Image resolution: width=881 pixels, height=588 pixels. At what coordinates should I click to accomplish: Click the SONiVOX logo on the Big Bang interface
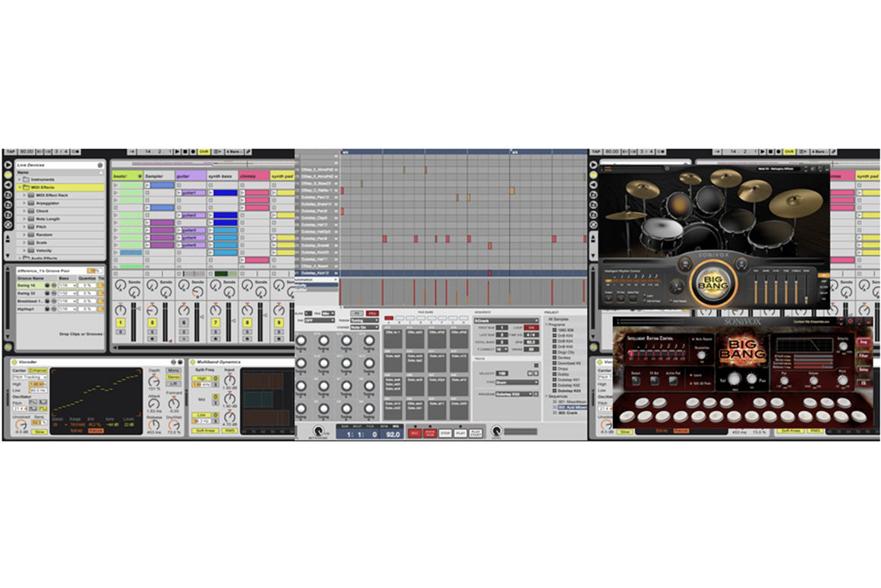coord(742,323)
